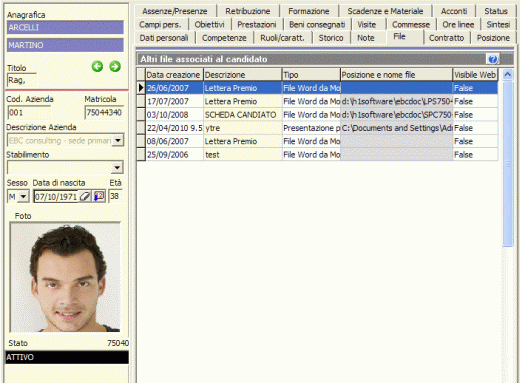Screen dimensions: 520x383
Task: Open help for associated files panel
Action: coord(493,59)
